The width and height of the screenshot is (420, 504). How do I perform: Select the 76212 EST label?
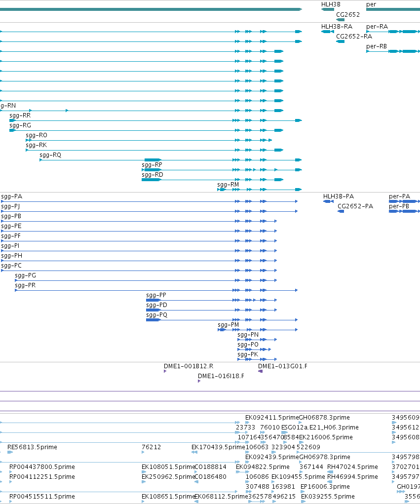[152, 447]
